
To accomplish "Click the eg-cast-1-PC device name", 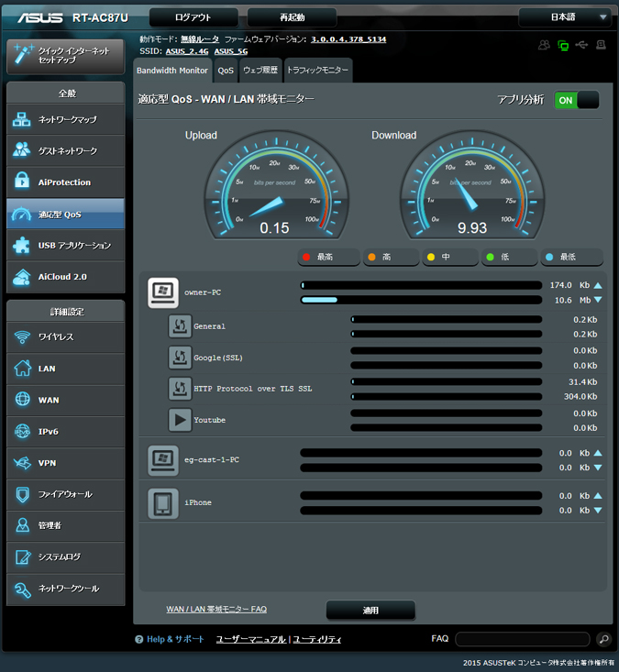I will click(x=211, y=460).
